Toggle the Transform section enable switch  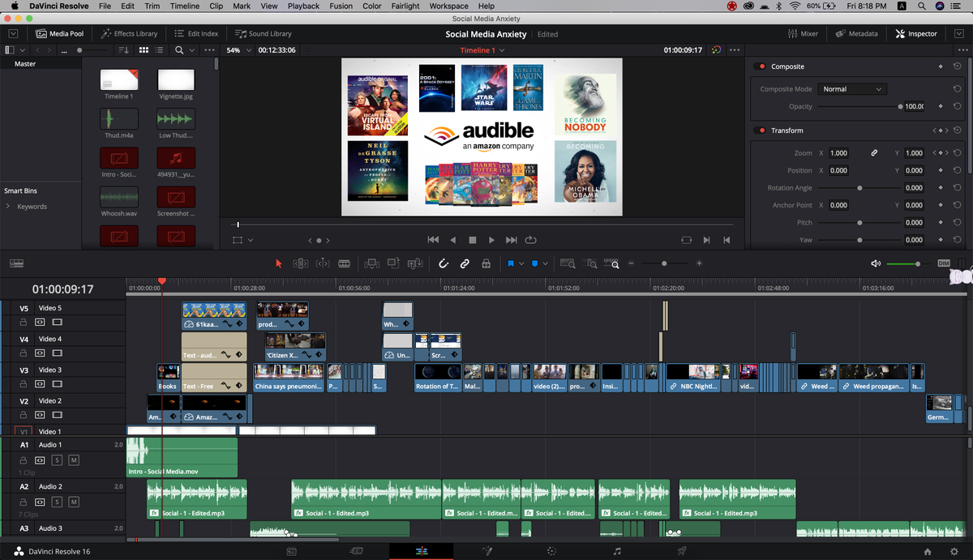(x=760, y=130)
